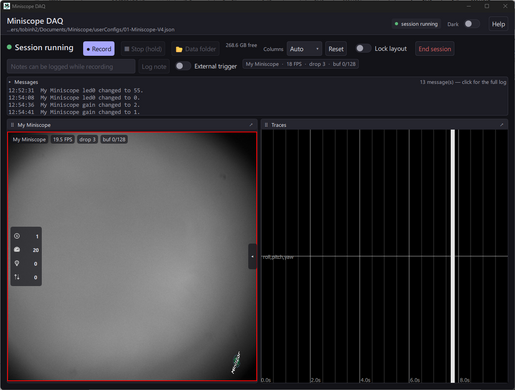Collapse the side panel arrow on video edge
This screenshot has width=515, height=390.
pos(252,256)
